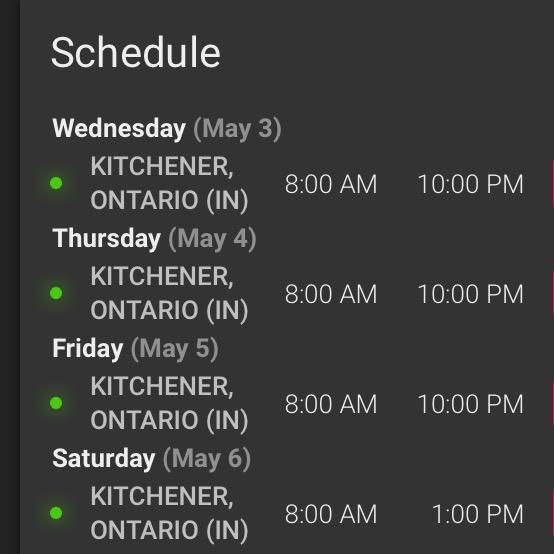Click Wednesday's 10:00 PM end time

point(471,184)
